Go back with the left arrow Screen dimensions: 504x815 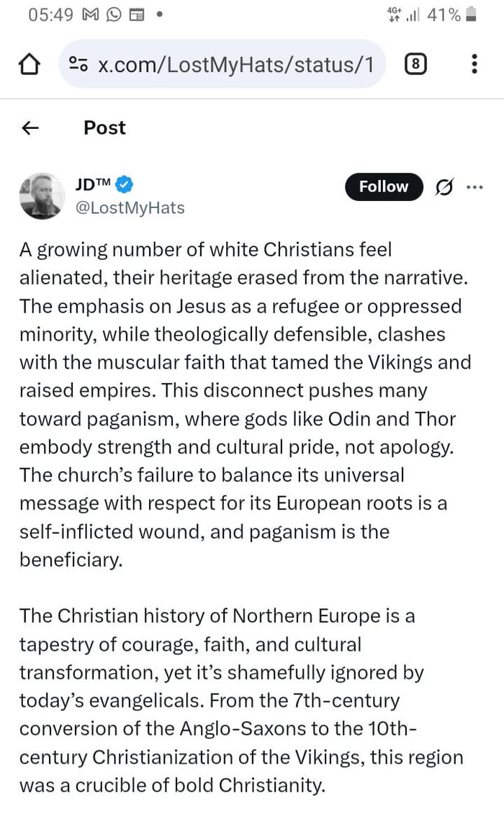[30, 128]
